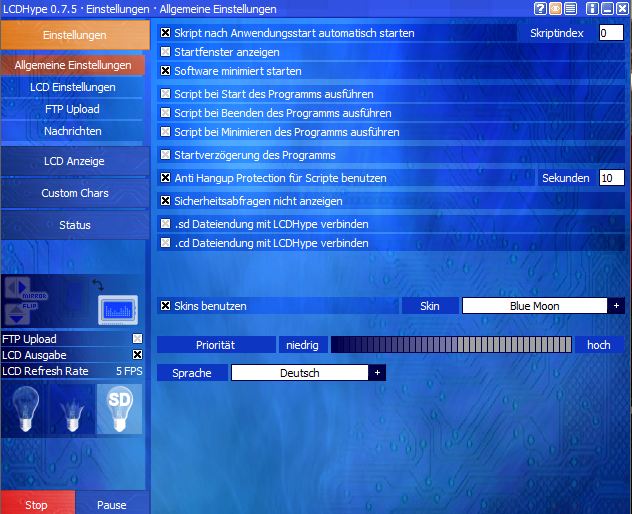Image resolution: width=632 pixels, height=514 pixels.
Task: Open the question mark help icon
Action: (x=540, y=8)
